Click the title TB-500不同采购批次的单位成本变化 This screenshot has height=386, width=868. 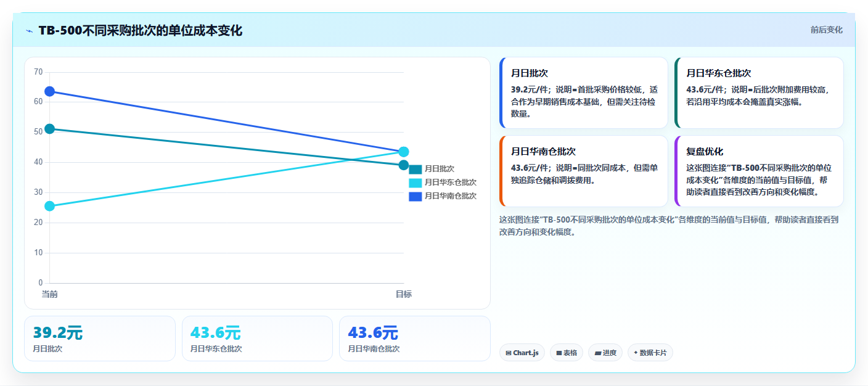click(141, 31)
